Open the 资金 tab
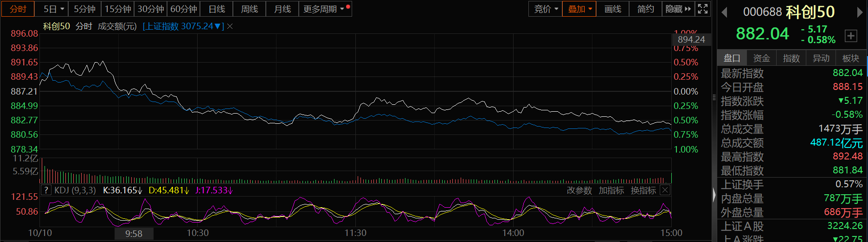This screenshot has height=242, width=868. (762, 58)
